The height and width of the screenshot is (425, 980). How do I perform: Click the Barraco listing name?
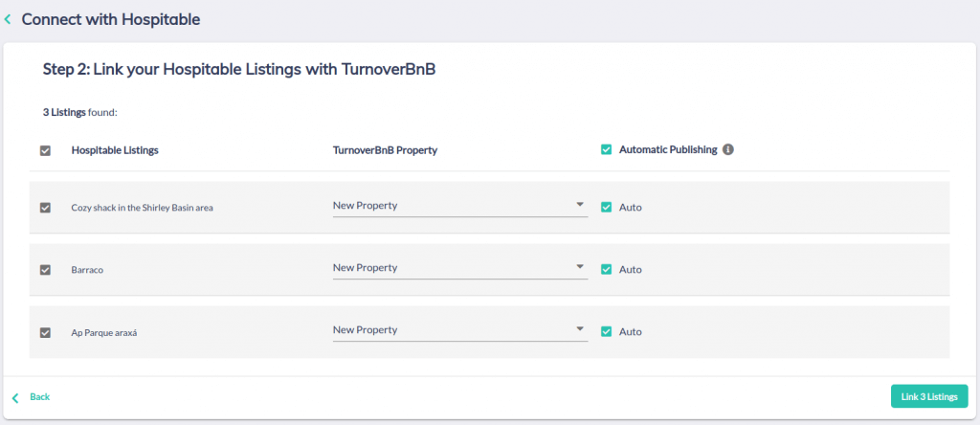click(87, 270)
